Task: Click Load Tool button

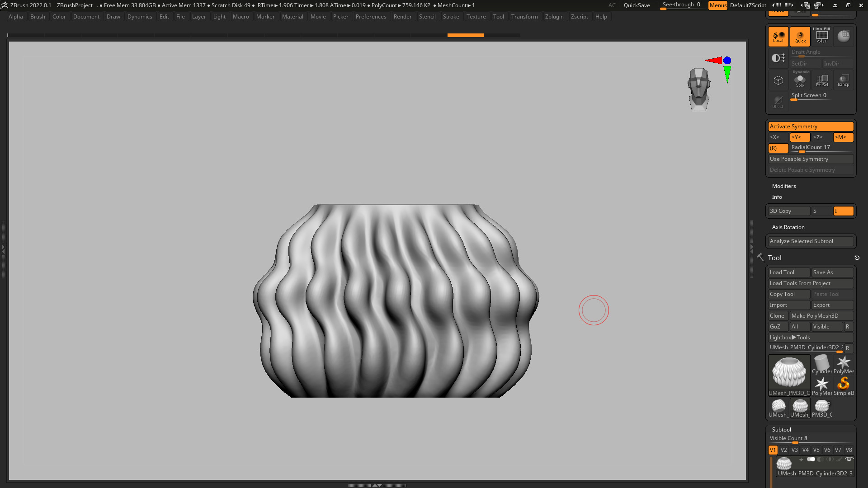Action: (x=789, y=272)
